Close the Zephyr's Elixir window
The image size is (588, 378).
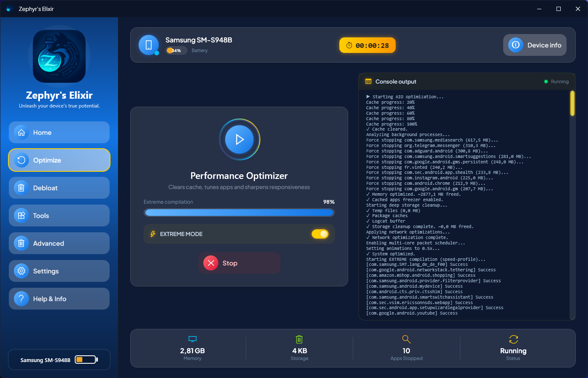tap(578, 9)
